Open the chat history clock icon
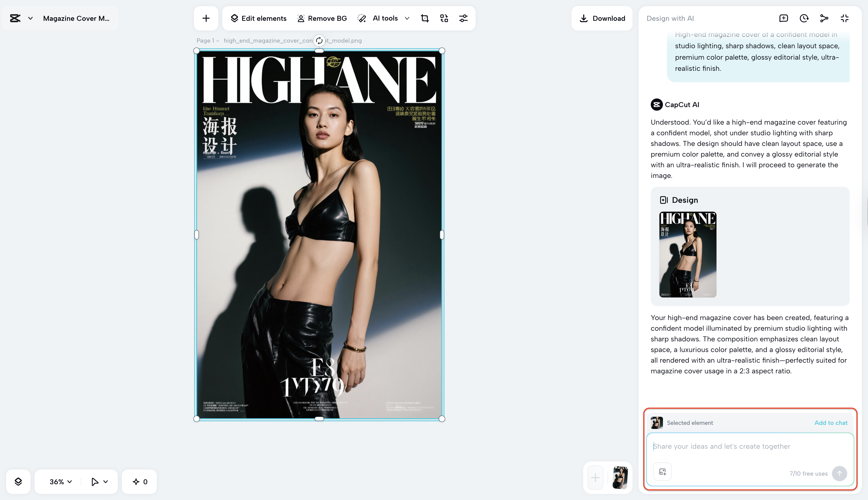The width and height of the screenshot is (868, 500). pos(804,18)
